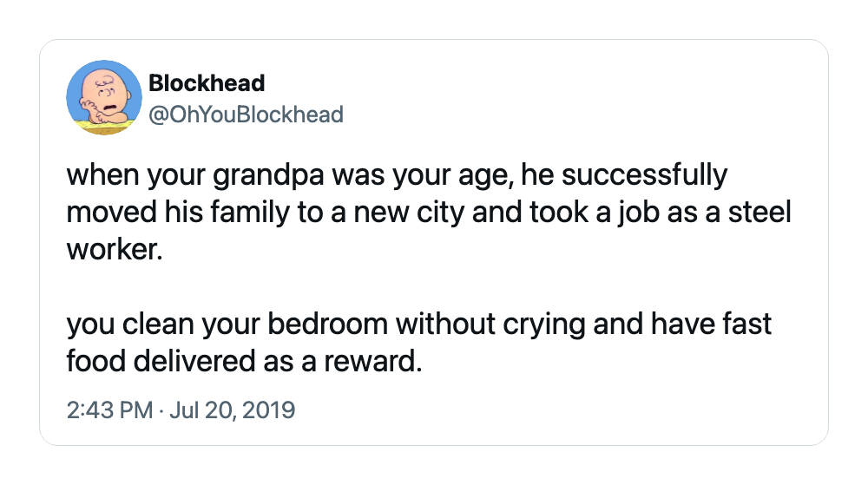Click the Charlie Brown profile avatar
Viewport: 868px width, 485px height.
pyautogui.click(x=104, y=98)
